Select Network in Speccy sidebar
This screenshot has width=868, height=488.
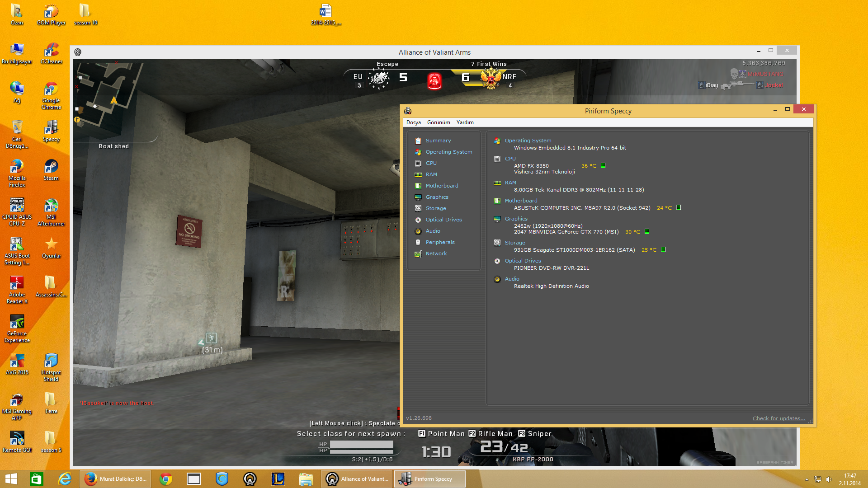tap(436, 253)
